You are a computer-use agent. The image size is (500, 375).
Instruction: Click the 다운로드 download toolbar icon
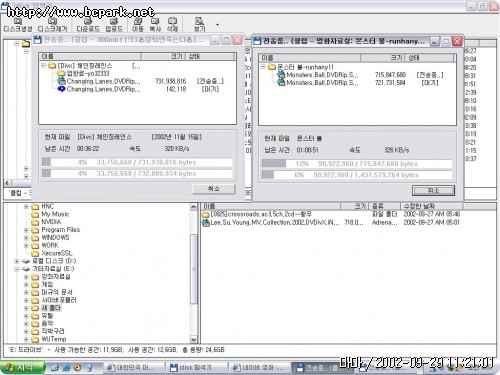point(88,25)
